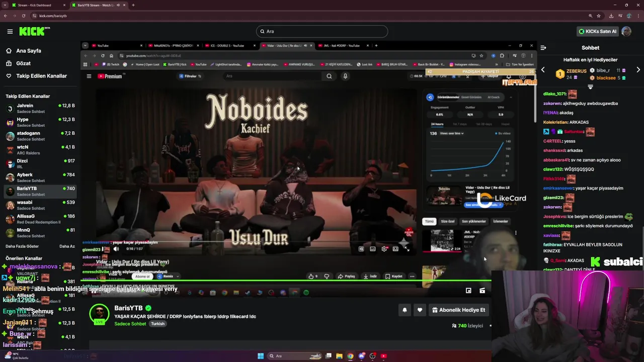644x362 pixels.
Task: Toggle notification bell for BarisYTB
Action: [405, 310]
